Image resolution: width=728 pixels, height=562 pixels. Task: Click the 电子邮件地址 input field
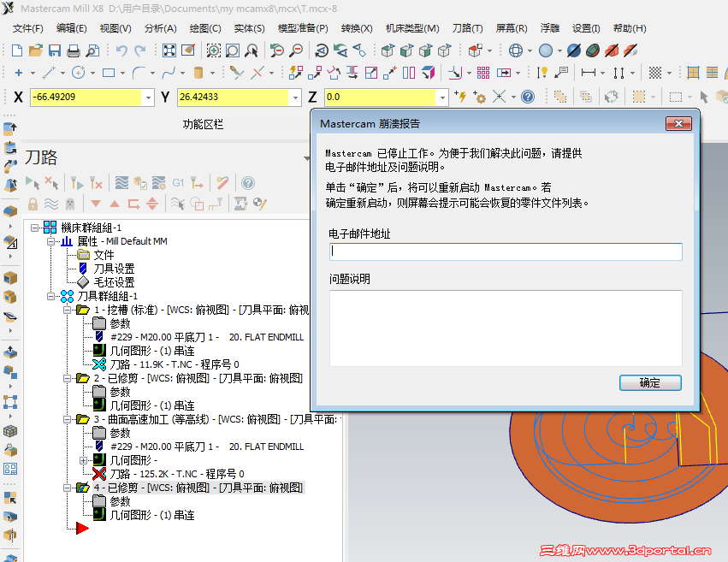tap(506, 251)
